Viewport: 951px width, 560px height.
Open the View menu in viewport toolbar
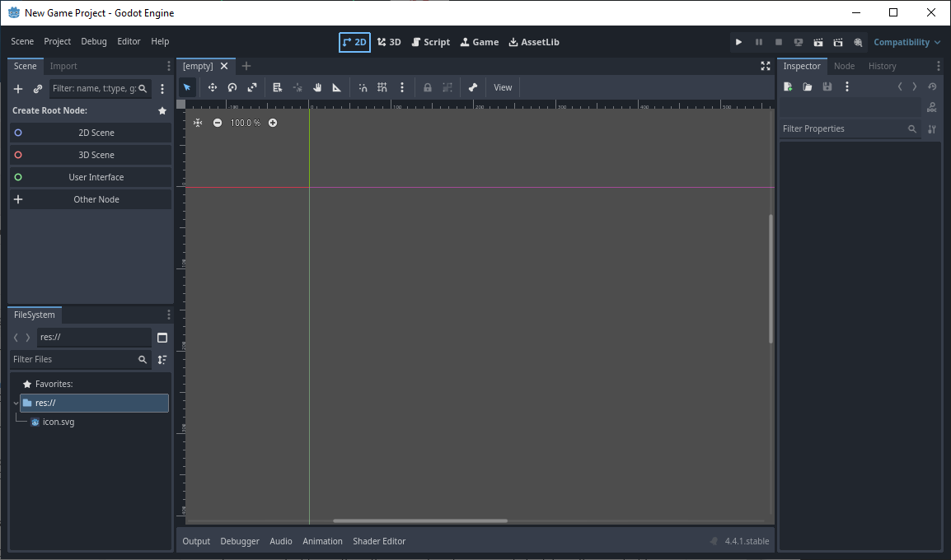[x=503, y=87]
